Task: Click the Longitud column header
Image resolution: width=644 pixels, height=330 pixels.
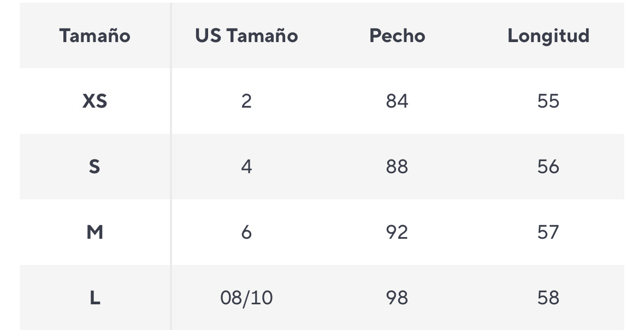Action: point(548,36)
